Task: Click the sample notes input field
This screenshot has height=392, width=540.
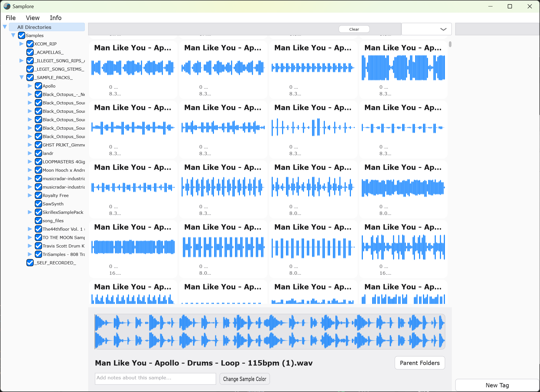Action: 155,379
